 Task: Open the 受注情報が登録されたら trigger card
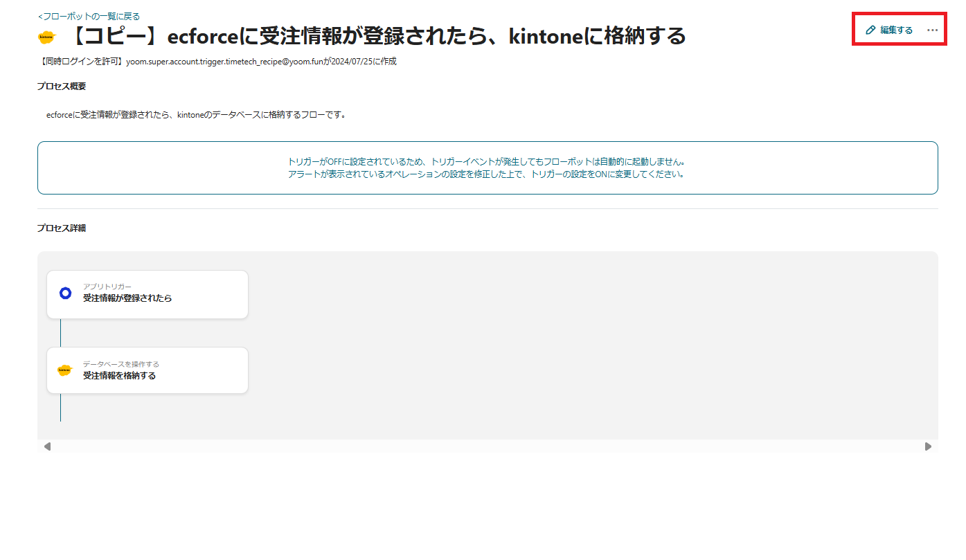147,294
